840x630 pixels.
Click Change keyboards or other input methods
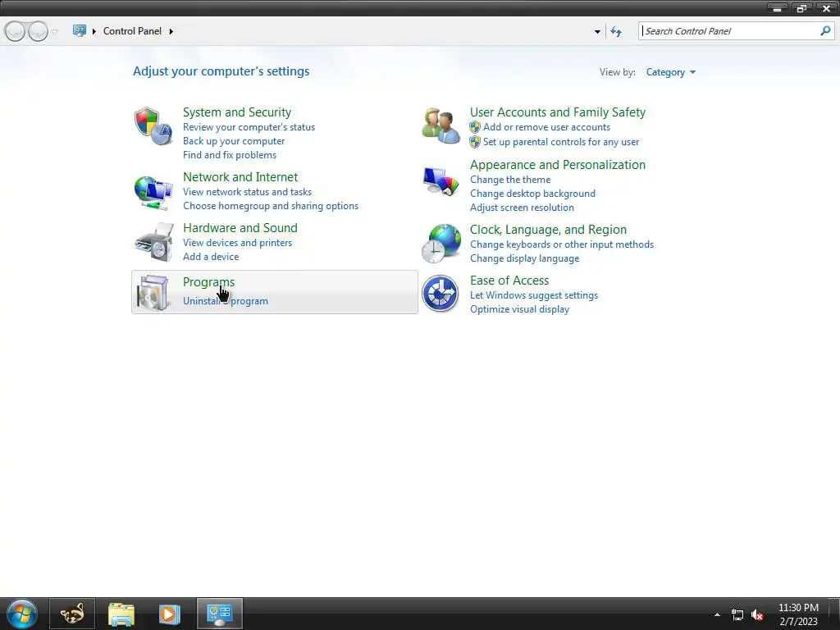[x=561, y=244]
